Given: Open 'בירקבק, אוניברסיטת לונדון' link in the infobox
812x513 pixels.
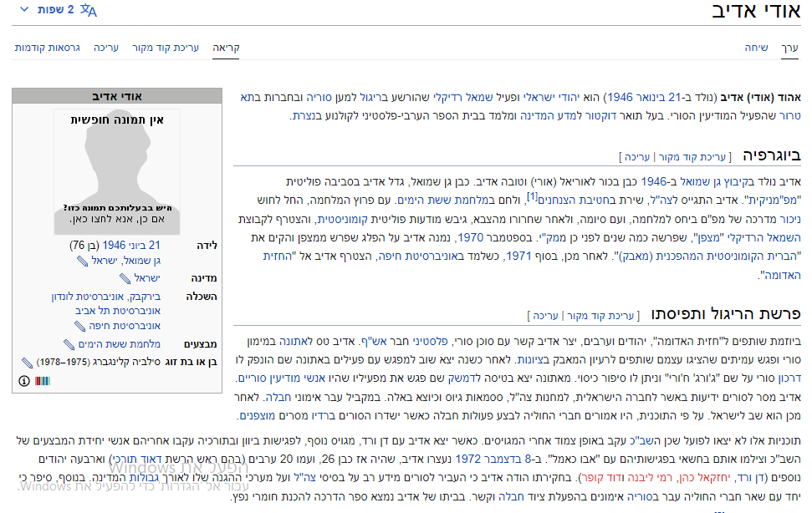Looking at the screenshot, I should (x=105, y=297).
